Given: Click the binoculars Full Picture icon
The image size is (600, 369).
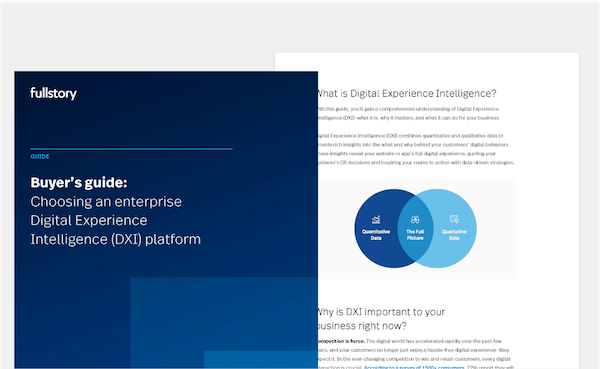Looking at the screenshot, I should [415, 219].
